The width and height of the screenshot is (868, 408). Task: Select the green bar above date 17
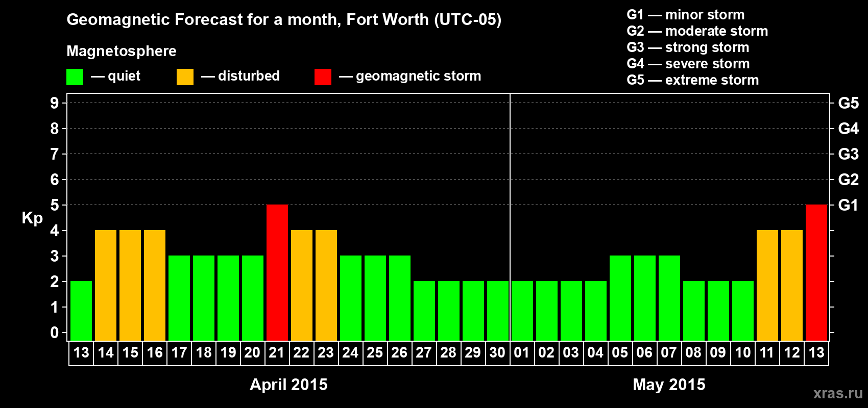(179, 298)
